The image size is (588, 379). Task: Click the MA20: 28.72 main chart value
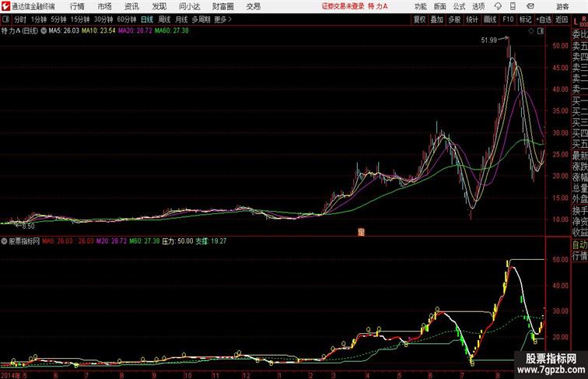click(x=135, y=31)
